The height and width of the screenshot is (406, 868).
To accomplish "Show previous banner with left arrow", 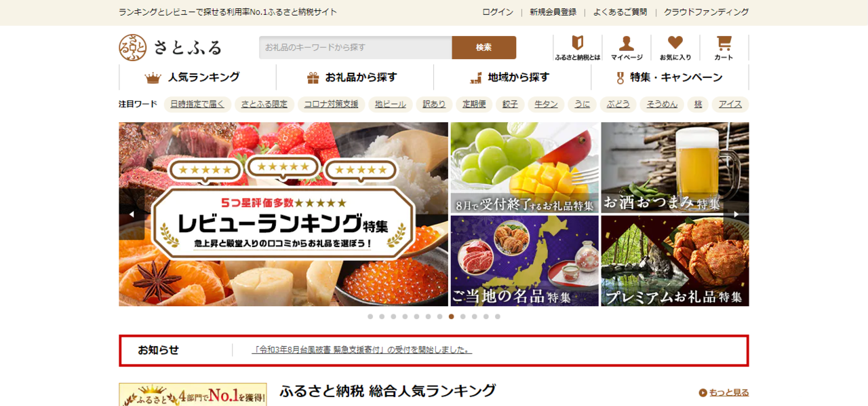I will tap(132, 215).
